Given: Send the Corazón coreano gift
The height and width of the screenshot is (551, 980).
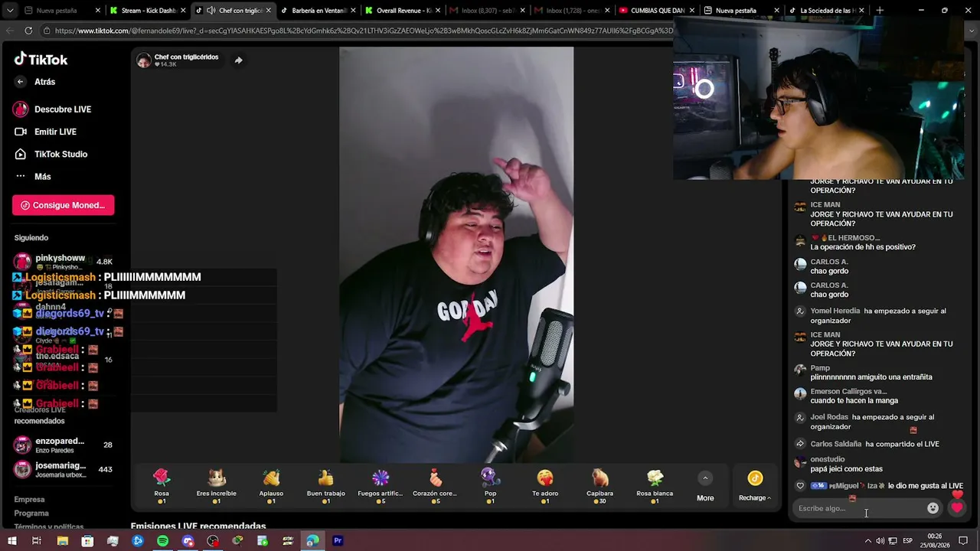Looking at the screenshot, I should click(435, 486).
